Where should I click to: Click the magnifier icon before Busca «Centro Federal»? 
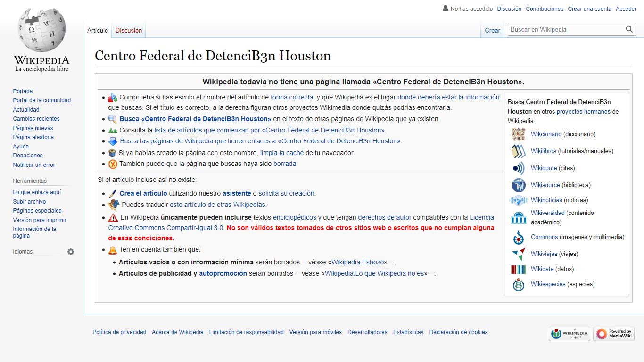point(113,119)
